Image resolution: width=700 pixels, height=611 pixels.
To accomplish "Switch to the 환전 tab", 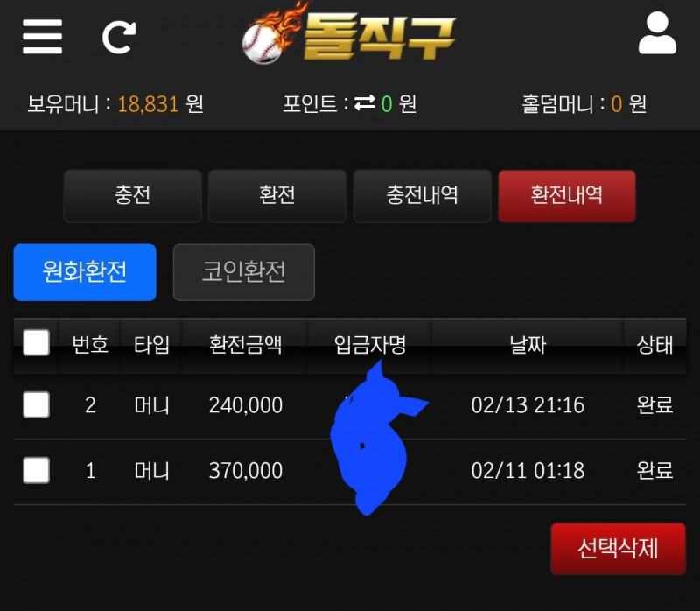I will tap(277, 195).
